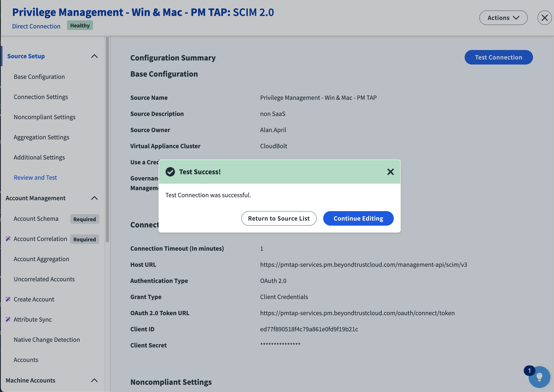Viewport: 554px width, 392px height.
Task: Collapse the Machine Accounts section
Action: pos(94,381)
